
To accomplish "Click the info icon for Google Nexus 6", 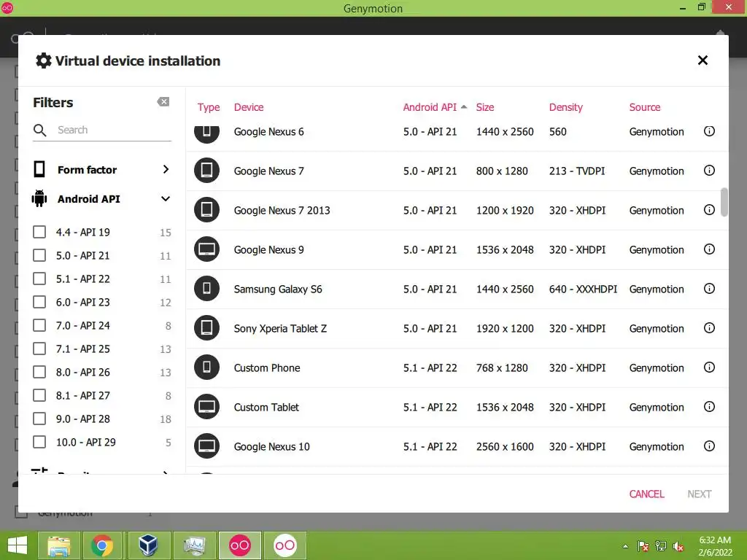I will click(709, 131).
